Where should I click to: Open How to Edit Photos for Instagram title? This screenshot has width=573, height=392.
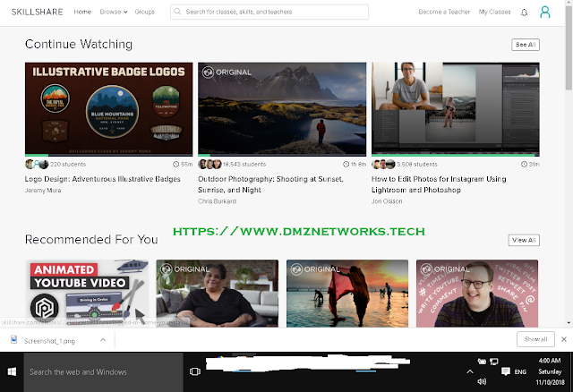coord(439,184)
